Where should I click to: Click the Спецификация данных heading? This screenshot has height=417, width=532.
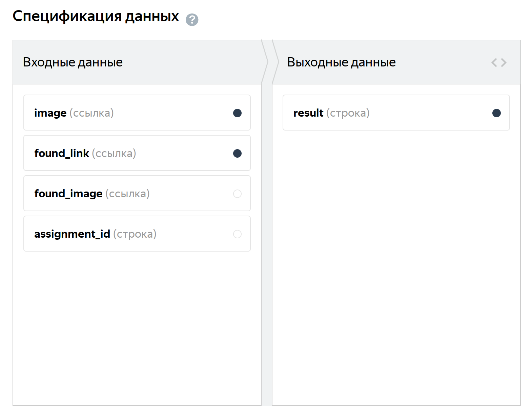96,16
